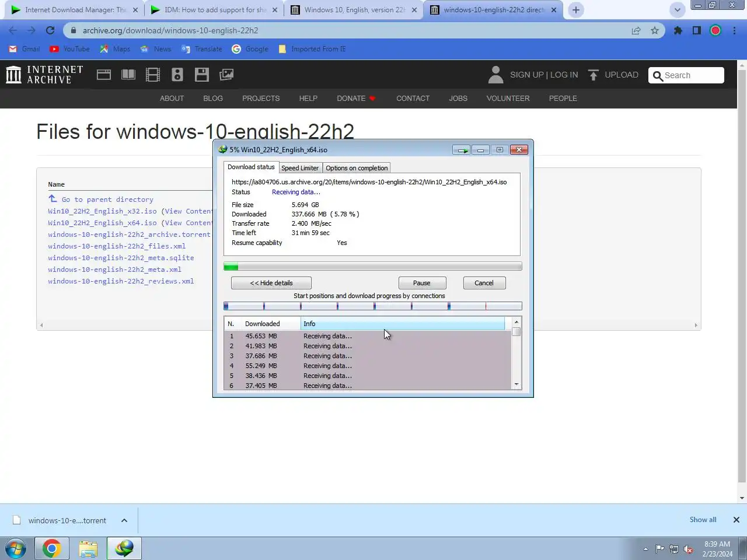Image resolution: width=747 pixels, height=560 pixels.
Task: Click the IDM send-to-tray arrow button
Action: coord(461,150)
